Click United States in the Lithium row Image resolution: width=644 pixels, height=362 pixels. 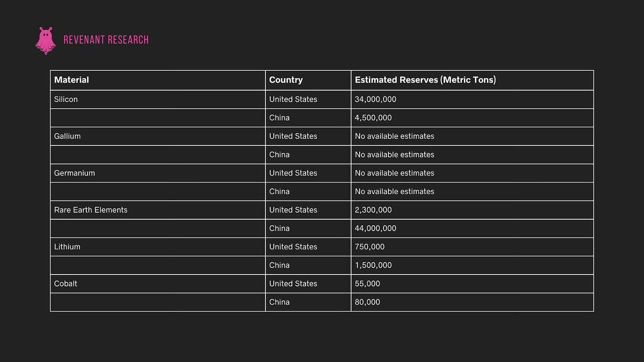click(x=293, y=247)
